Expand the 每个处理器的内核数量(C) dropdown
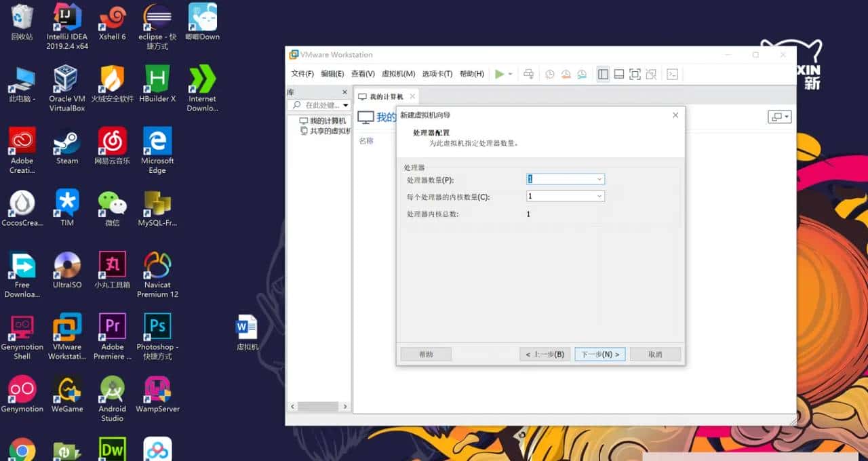This screenshot has width=868, height=461. click(598, 196)
